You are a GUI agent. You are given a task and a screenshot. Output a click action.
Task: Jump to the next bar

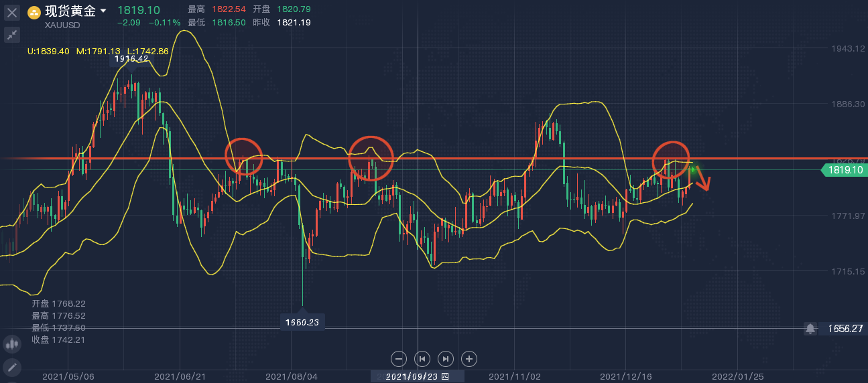click(446, 359)
